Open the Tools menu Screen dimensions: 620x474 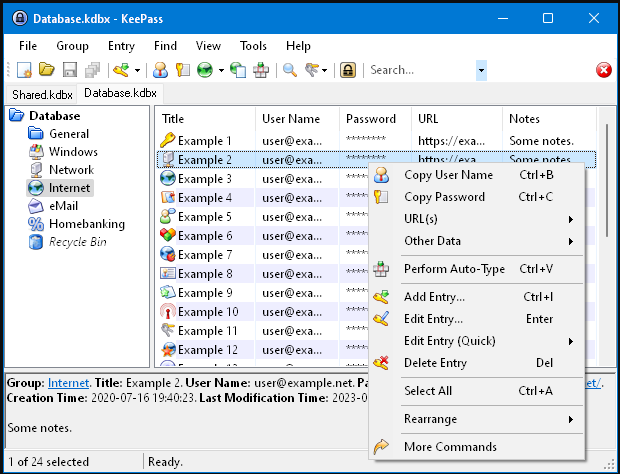click(253, 46)
